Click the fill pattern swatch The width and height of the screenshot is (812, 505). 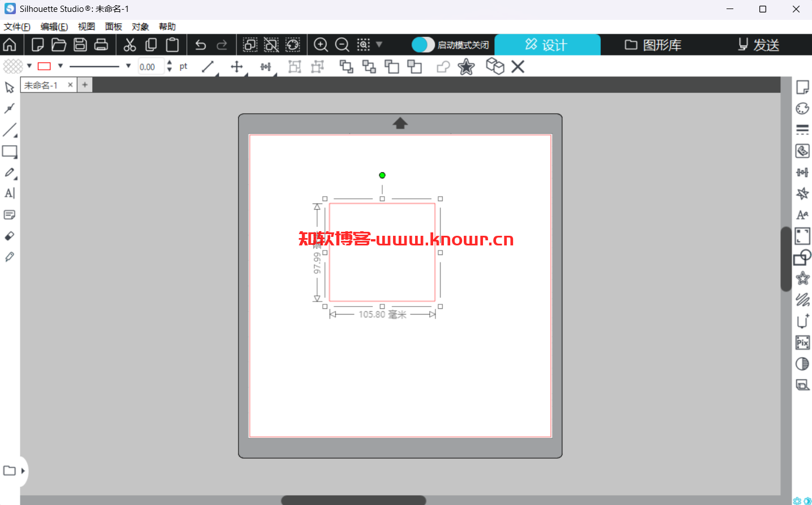click(x=13, y=66)
